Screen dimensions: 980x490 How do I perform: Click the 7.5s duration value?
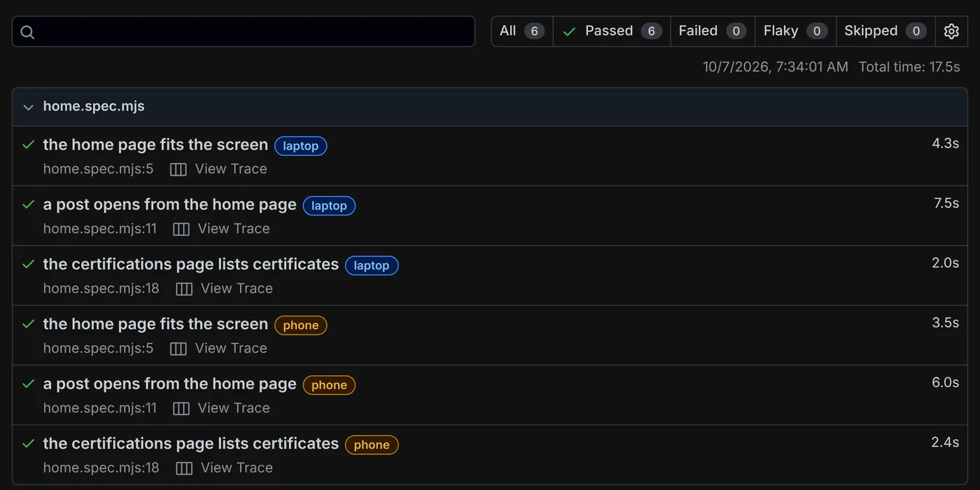click(x=946, y=204)
